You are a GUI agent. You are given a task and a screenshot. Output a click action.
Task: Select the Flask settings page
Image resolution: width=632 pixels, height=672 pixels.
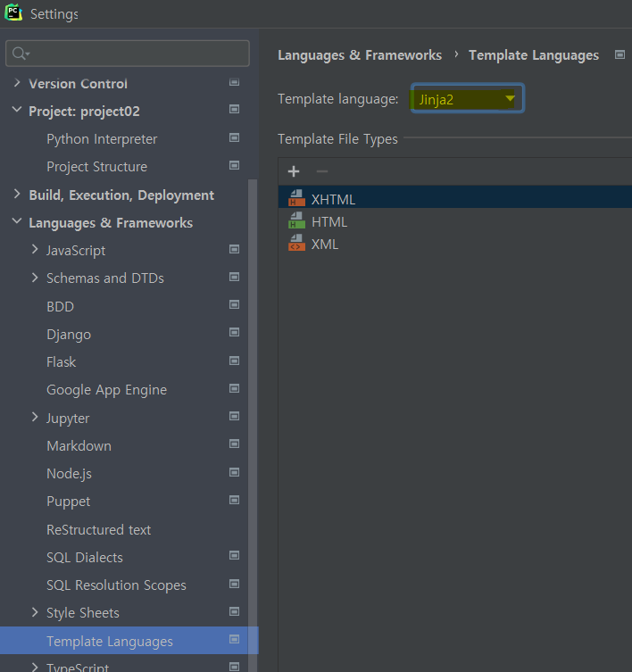61,362
